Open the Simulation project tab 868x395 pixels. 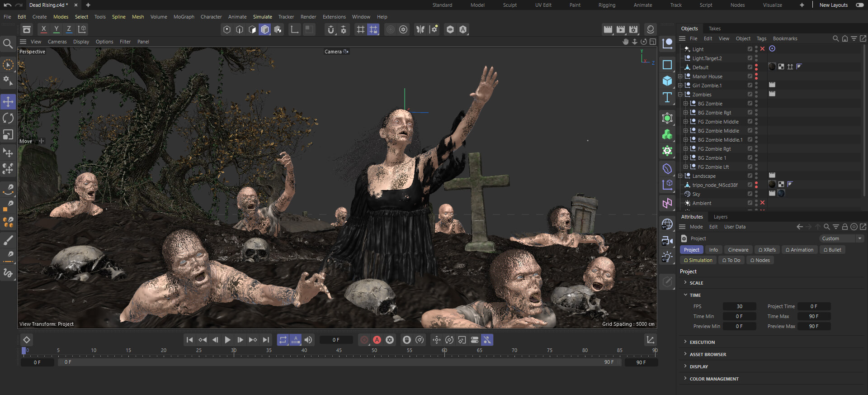[698, 260]
